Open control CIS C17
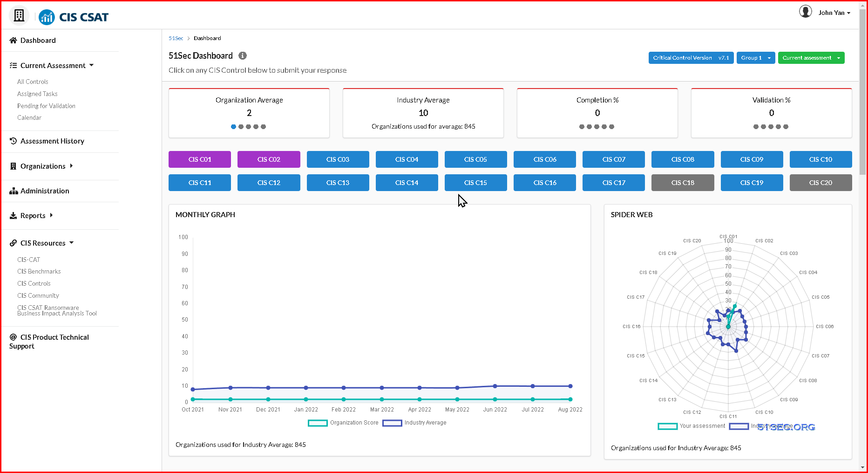Viewport: 868px width, 473px height. coord(614,183)
